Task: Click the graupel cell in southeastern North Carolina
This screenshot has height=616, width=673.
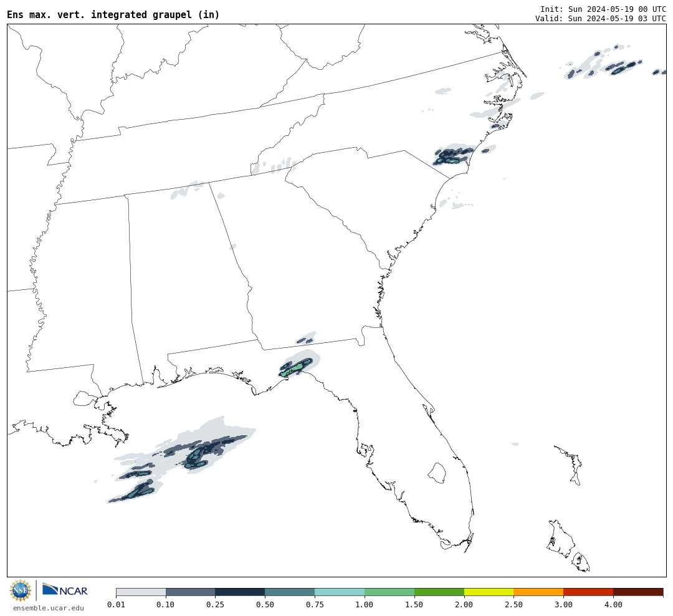Action: [x=452, y=155]
